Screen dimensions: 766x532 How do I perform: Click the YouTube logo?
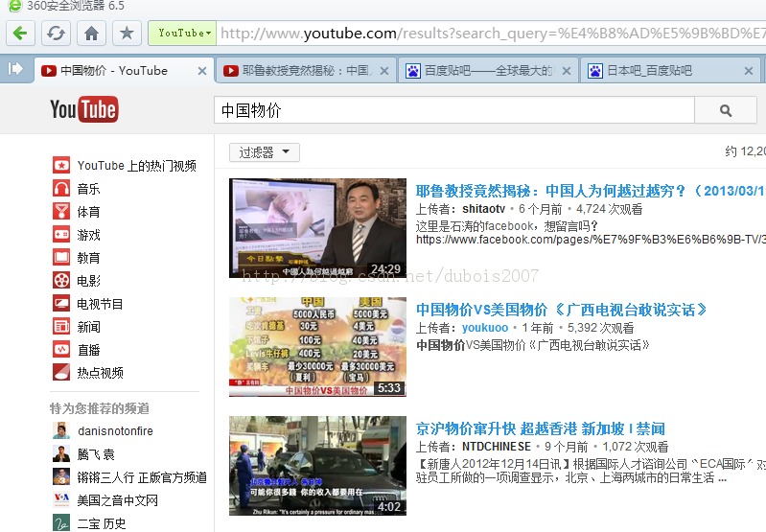click(84, 109)
